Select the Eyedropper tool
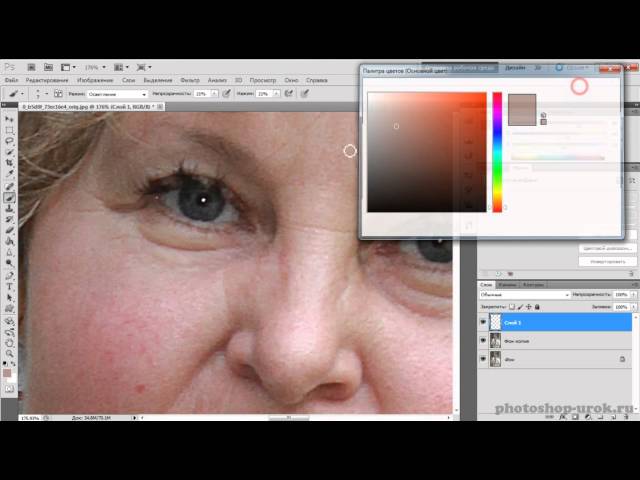640x480 pixels. 9,174
